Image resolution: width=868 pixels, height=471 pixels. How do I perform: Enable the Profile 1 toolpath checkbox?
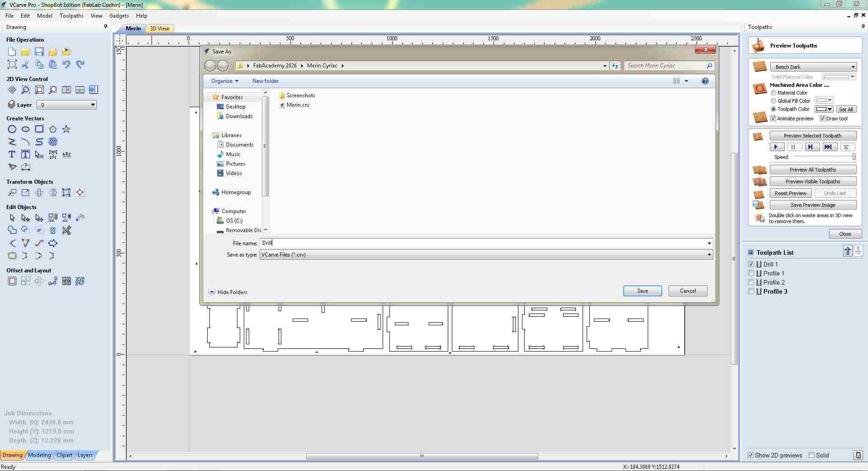click(752, 273)
